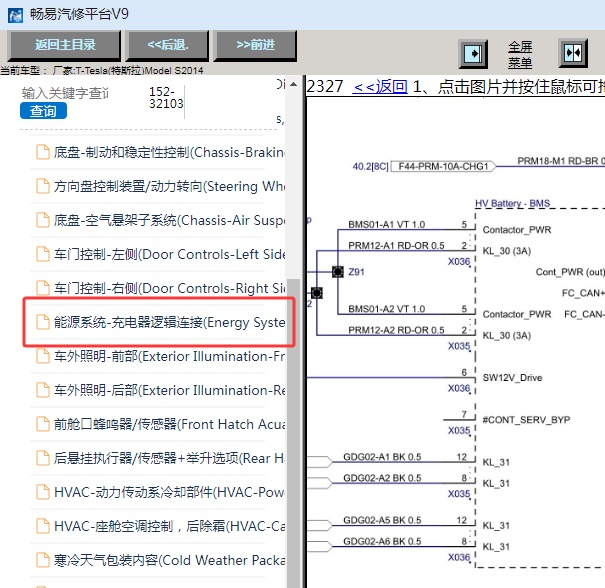Click the BMS01-A1 VT 1.0 wire label
The width and height of the screenshot is (605, 588).
click(386, 225)
